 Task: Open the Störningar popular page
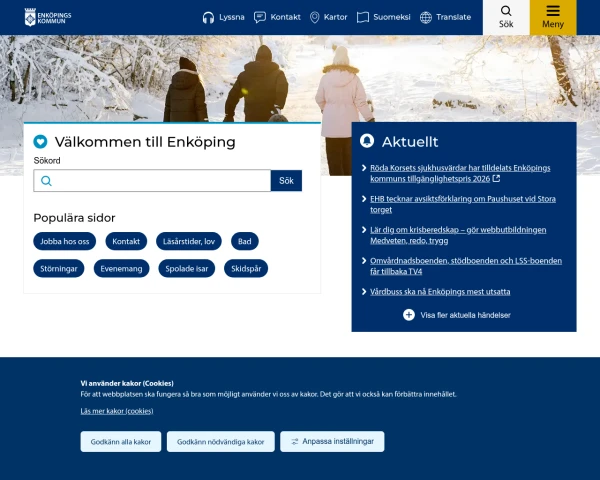click(59, 268)
